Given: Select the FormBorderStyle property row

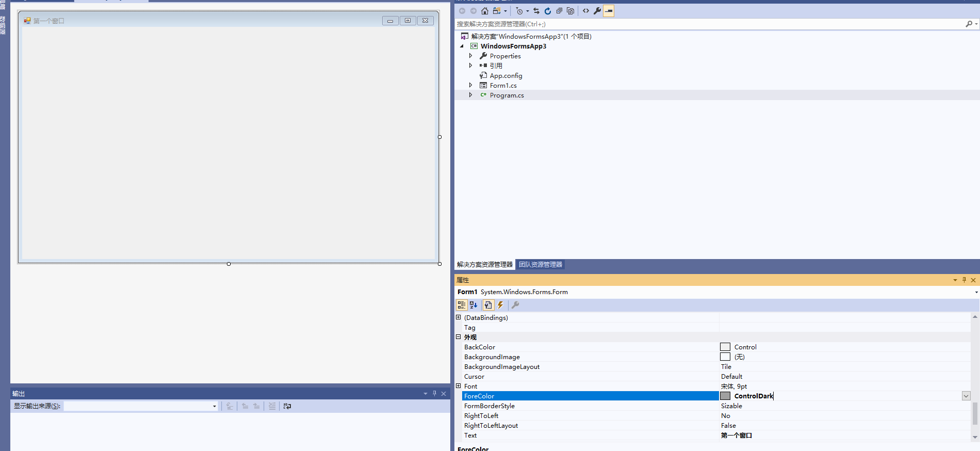Looking at the screenshot, I should coord(716,406).
